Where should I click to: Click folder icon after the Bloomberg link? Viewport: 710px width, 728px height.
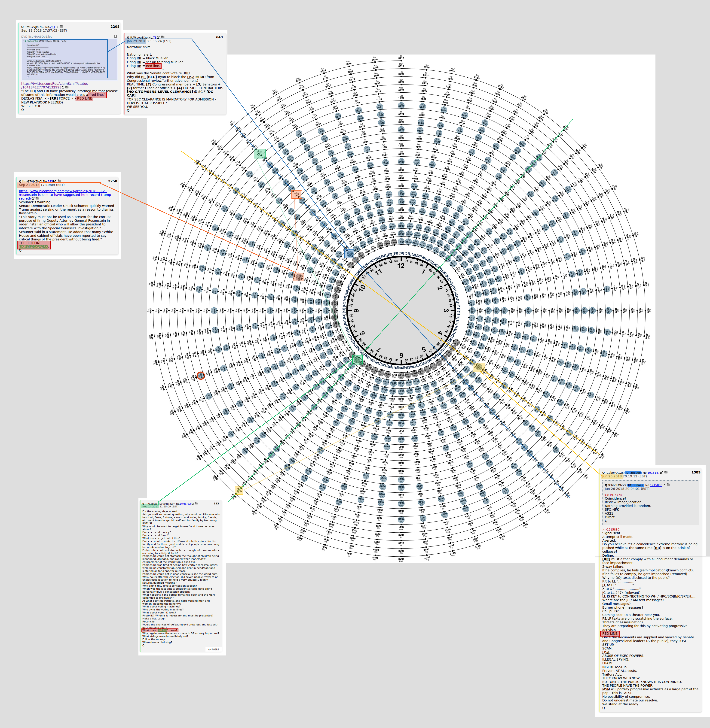(37, 198)
